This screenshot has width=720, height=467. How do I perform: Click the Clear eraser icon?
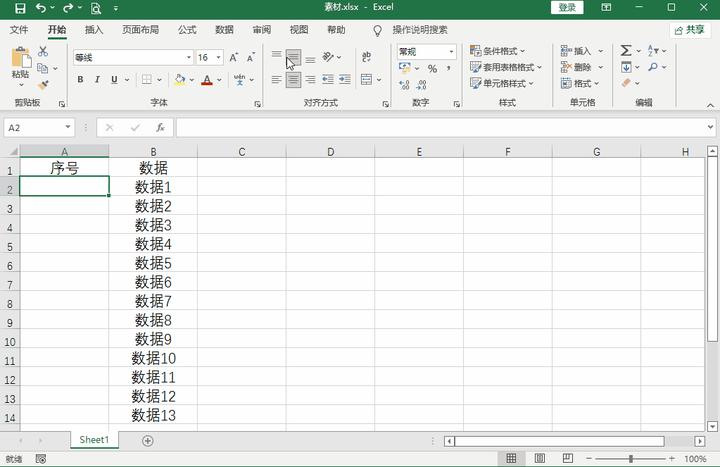626,83
